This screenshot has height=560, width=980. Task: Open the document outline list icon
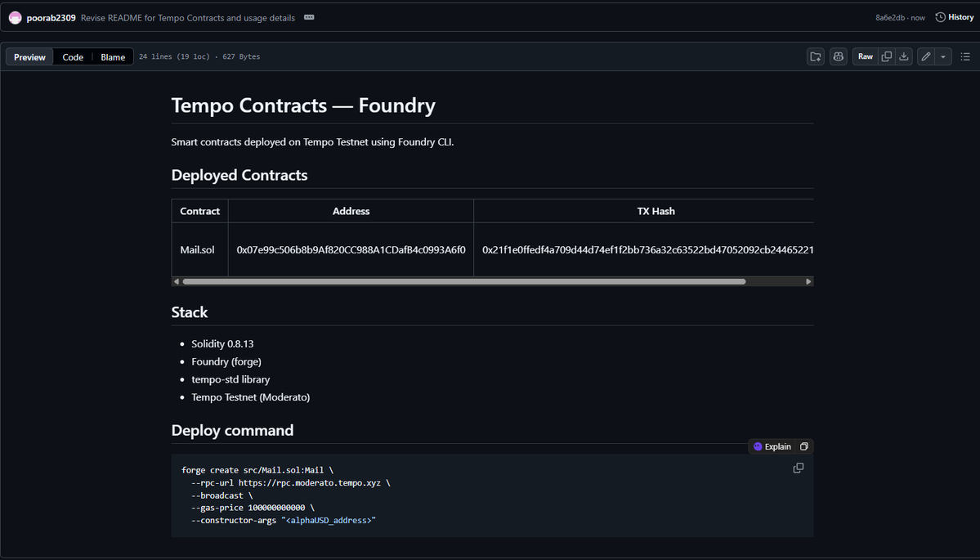(x=965, y=57)
